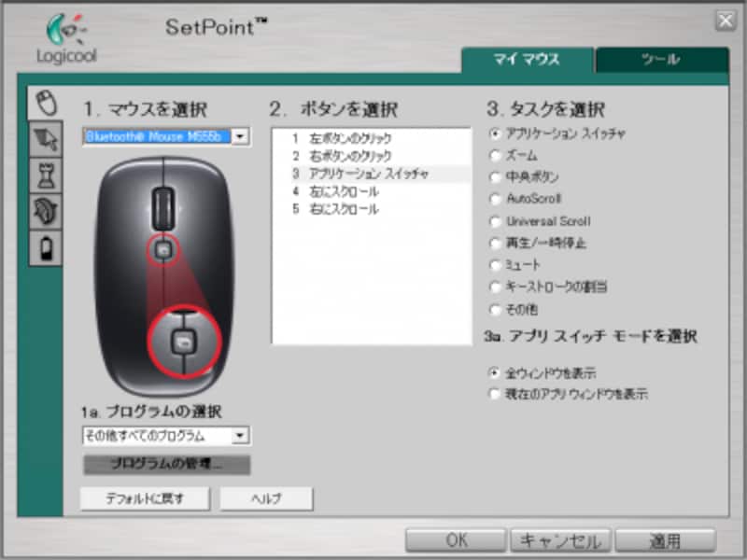Screen dimensions: 747x560
Task: Select 現在のアプリ ウィンドウを表示 radio option
Action: (x=494, y=394)
